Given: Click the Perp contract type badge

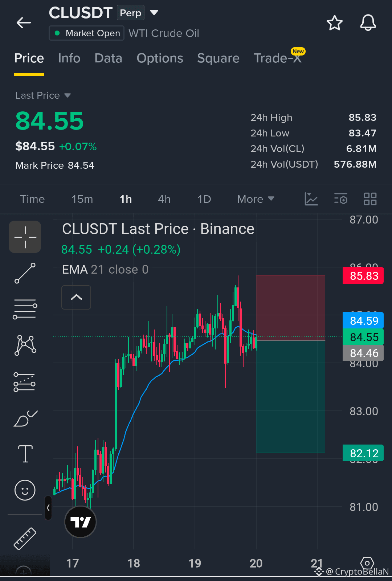Looking at the screenshot, I should [131, 13].
